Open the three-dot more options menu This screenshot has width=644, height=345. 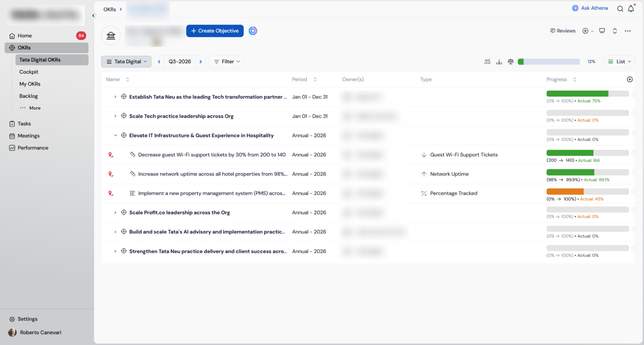628,31
